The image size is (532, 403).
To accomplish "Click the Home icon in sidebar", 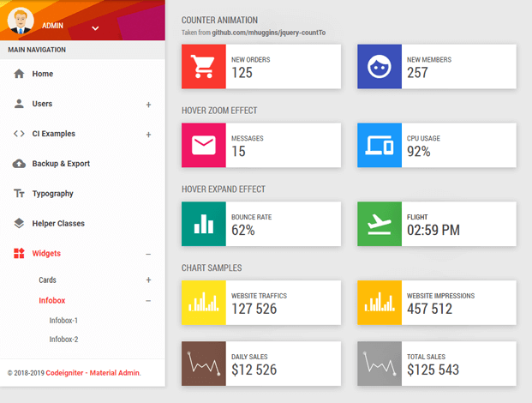I will tap(19, 74).
